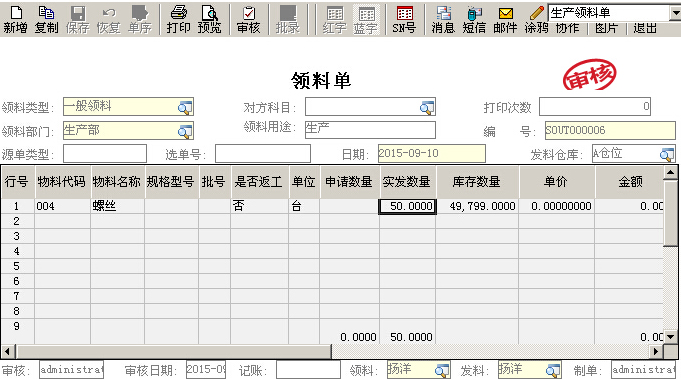Click the 批录 toolbar icon
681x380 pixels.
coord(288,20)
